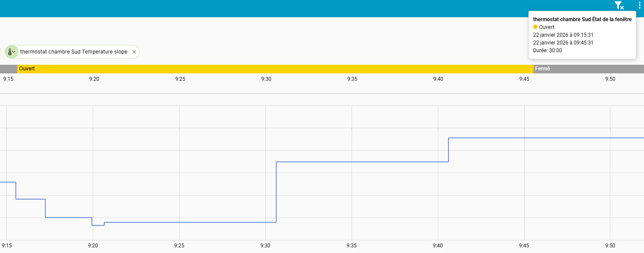The height and width of the screenshot is (253, 644).
Task: Clear filters with the funnel-x icon
Action: click(x=619, y=6)
